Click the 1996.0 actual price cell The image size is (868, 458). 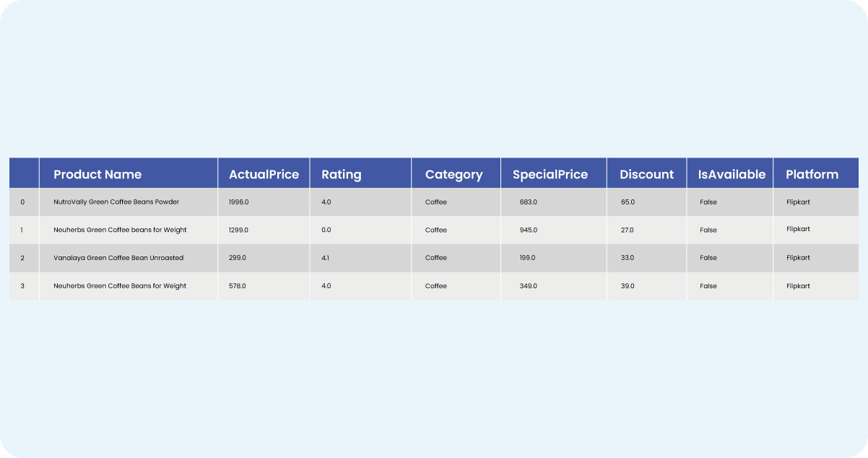(x=238, y=202)
